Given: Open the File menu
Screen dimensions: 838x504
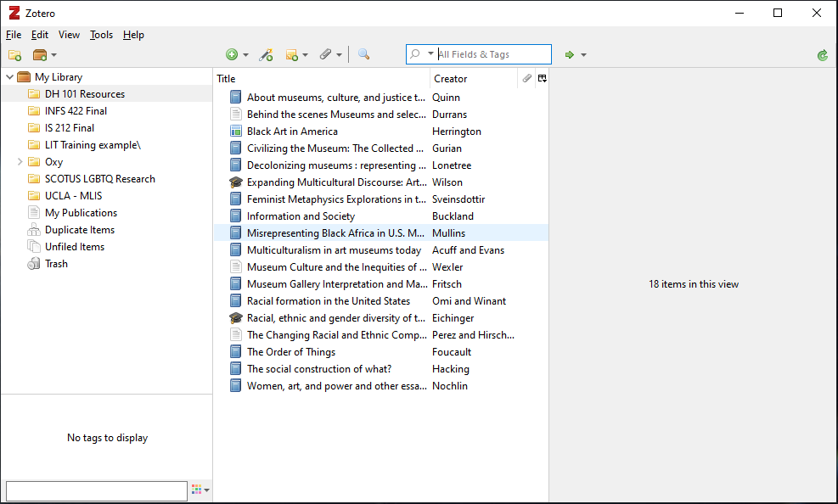Looking at the screenshot, I should click(14, 35).
